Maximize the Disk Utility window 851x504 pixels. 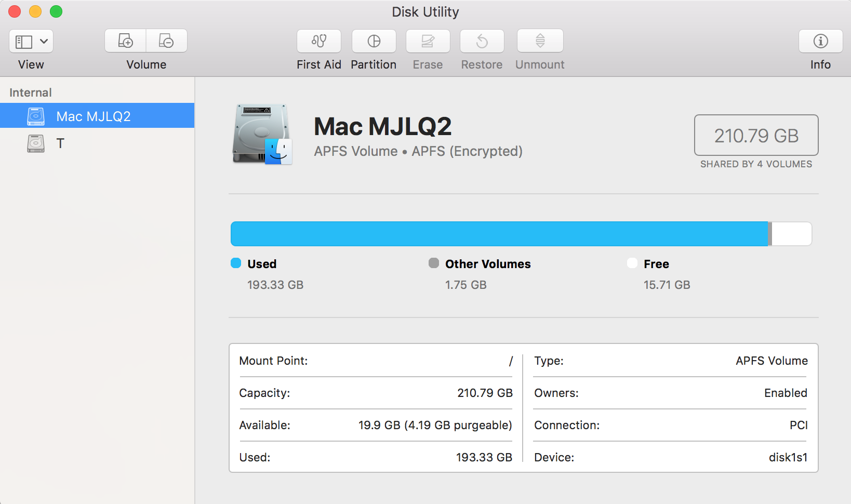click(x=56, y=11)
